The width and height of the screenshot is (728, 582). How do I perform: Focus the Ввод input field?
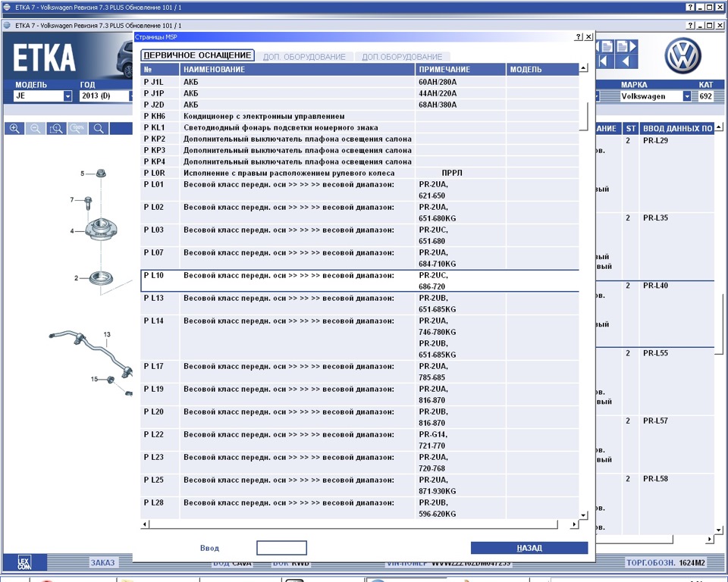(281, 548)
